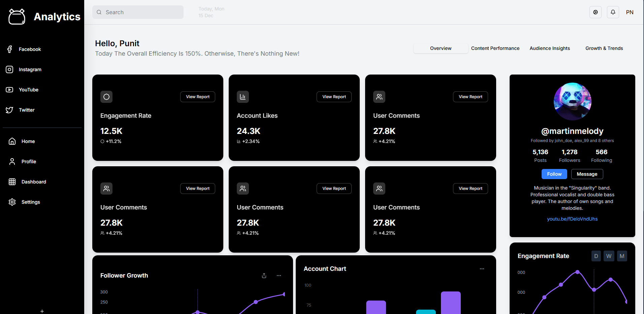The height and width of the screenshot is (314, 644).
Task: Export the Follower Growth chart
Action: [x=264, y=276]
